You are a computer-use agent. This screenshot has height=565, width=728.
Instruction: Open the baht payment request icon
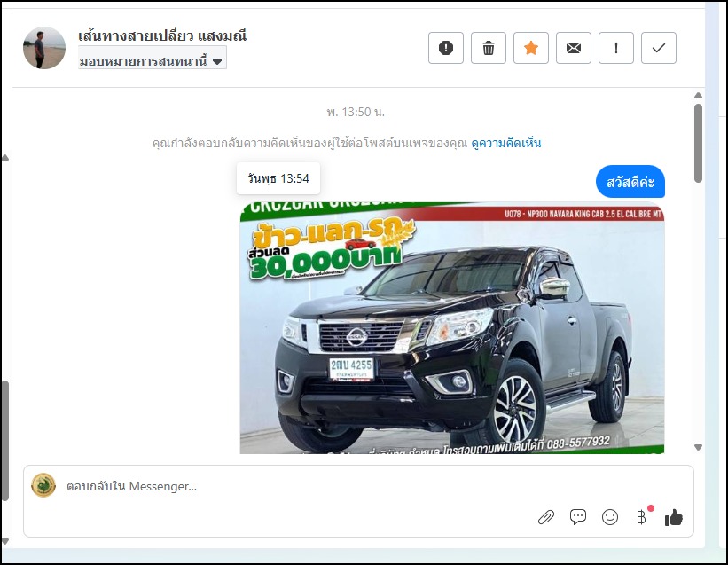click(642, 516)
